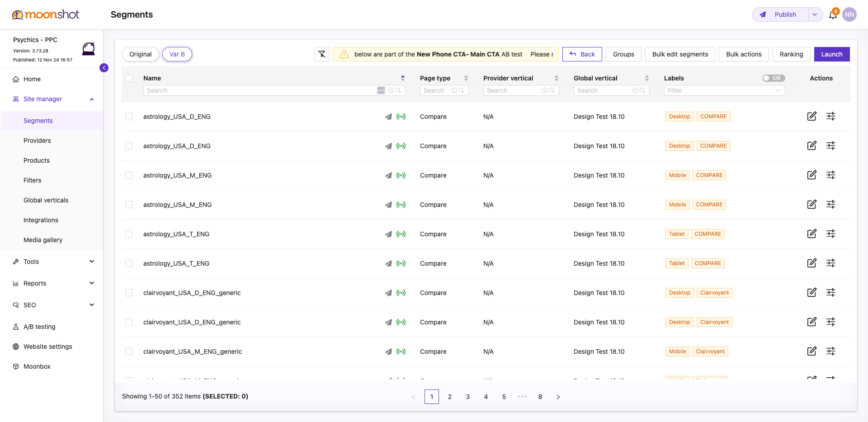868x422 pixels.
Task: Select the Var B variant tab
Action: click(177, 54)
